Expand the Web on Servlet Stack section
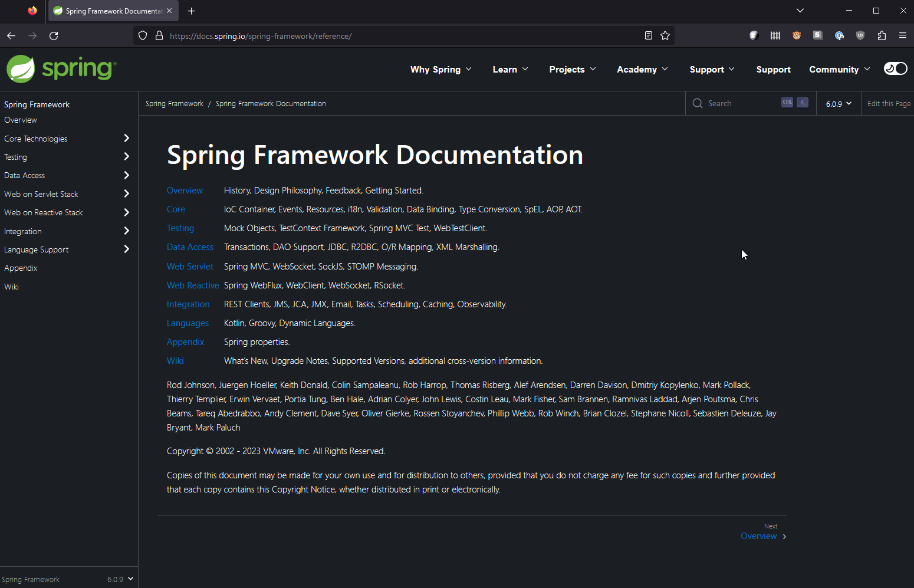This screenshot has height=588, width=914. point(126,193)
